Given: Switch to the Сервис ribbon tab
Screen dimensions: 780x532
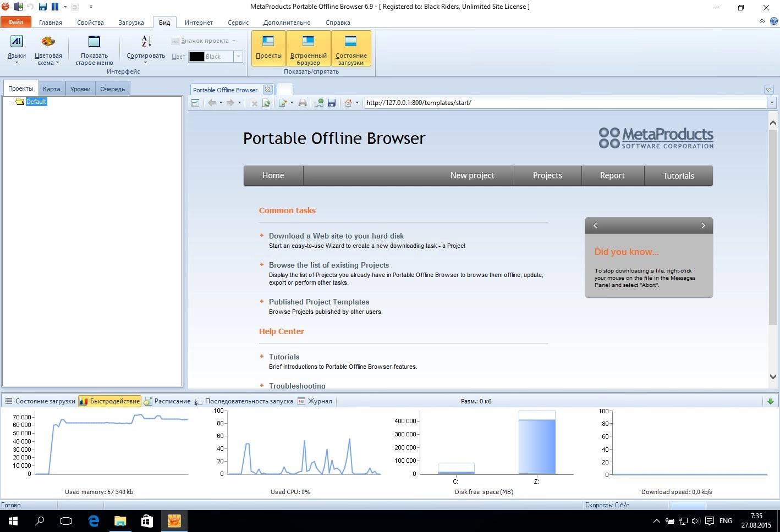Looking at the screenshot, I should (x=238, y=23).
